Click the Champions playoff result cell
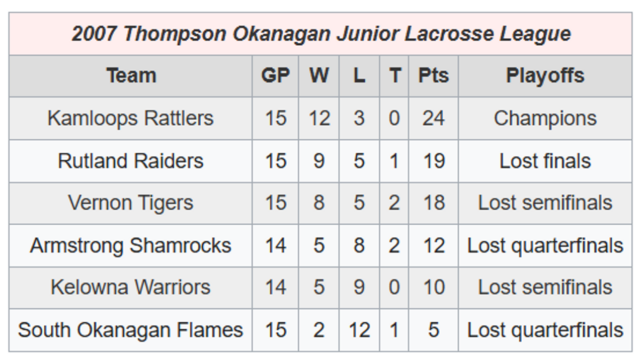Image resolution: width=644 pixels, height=359 pixels. pos(545,118)
